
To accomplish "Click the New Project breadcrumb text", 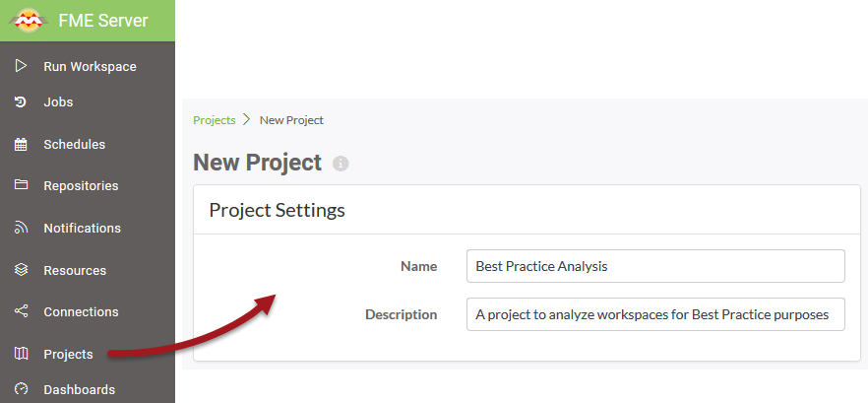I will coord(291,120).
